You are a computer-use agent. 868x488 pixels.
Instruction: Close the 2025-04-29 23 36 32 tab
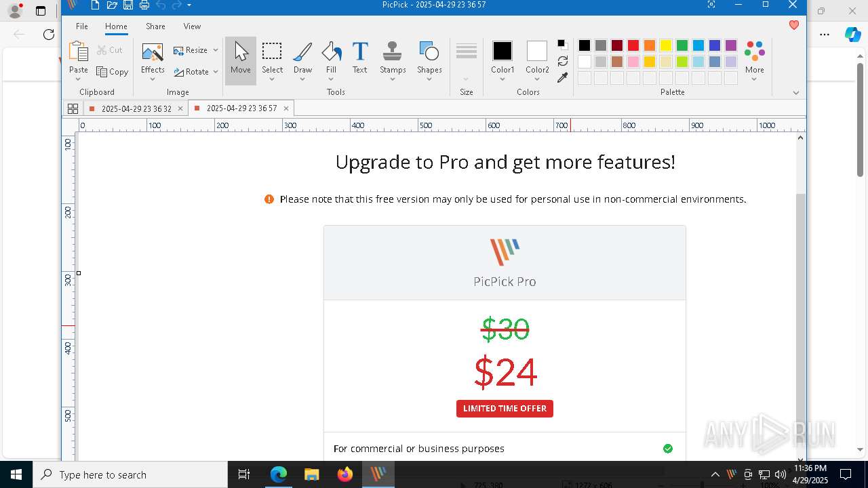[x=180, y=108]
